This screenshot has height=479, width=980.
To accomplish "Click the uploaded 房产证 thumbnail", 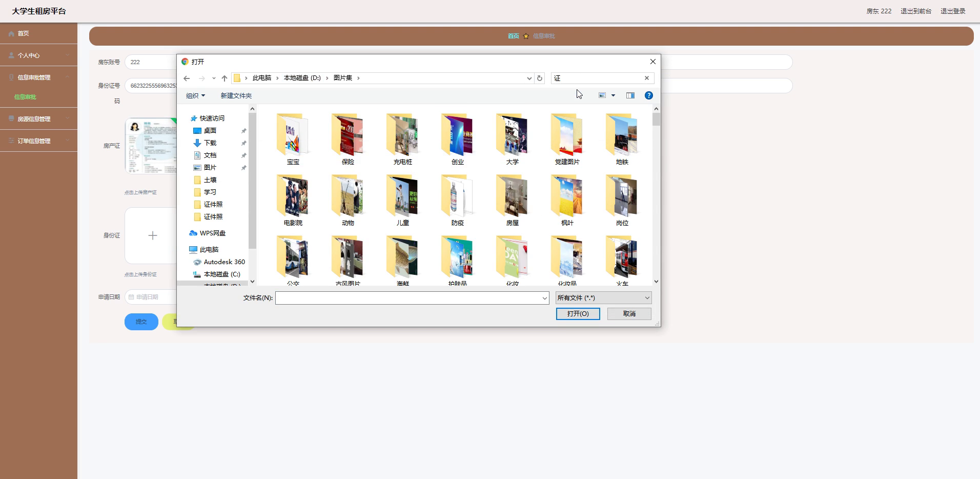I will click(x=151, y=146).
